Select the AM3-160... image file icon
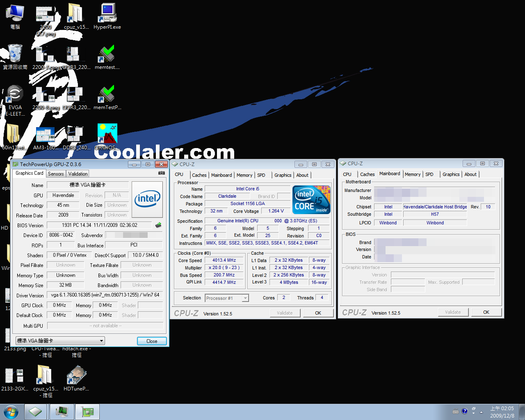 (46, 137)
